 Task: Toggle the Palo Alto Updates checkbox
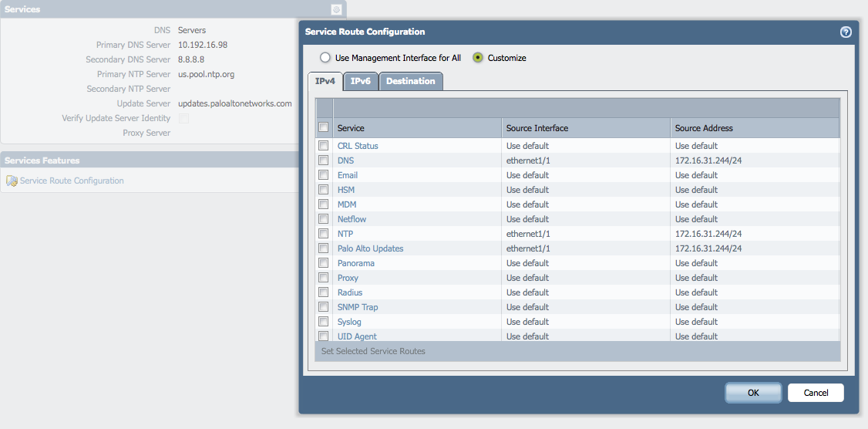(324, 248)
